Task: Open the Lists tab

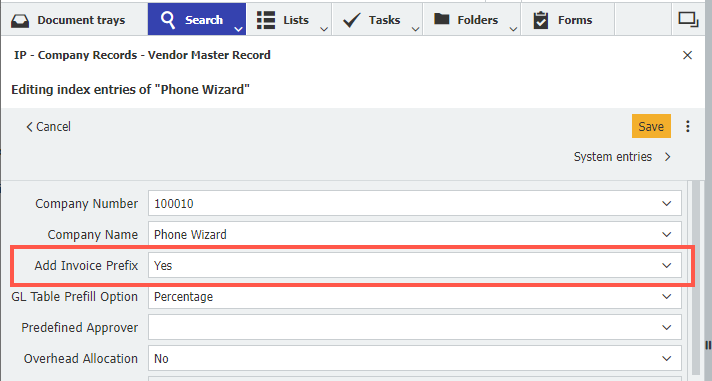Action: (289, 20)
